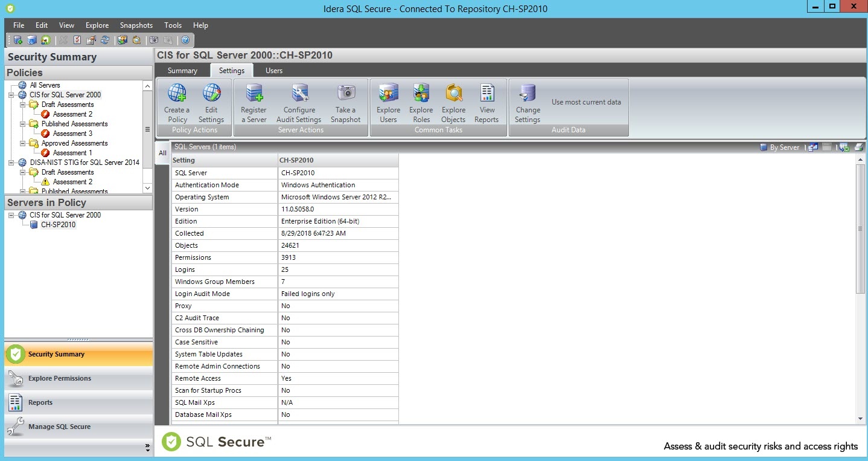Select Assessment 3 in the tree
Viewport: 868px width, 461px height.
click(72, 134)
